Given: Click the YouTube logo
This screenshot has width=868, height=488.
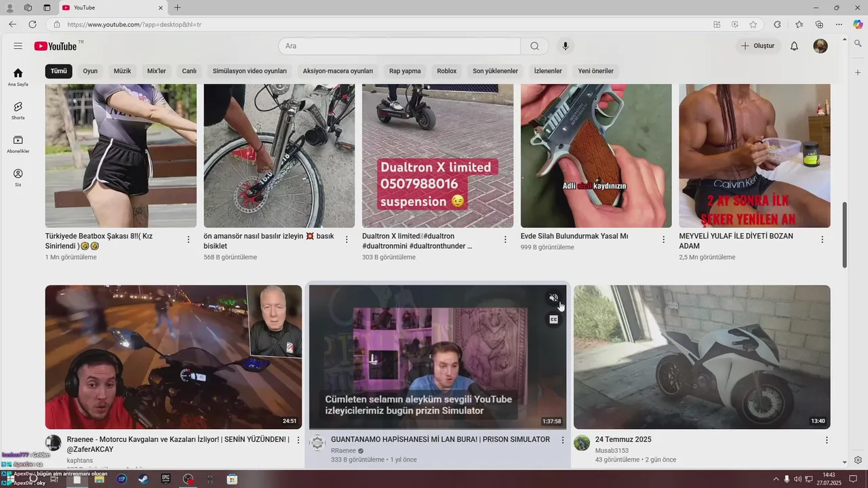Looking at the screenshot, I should (56, 46).
